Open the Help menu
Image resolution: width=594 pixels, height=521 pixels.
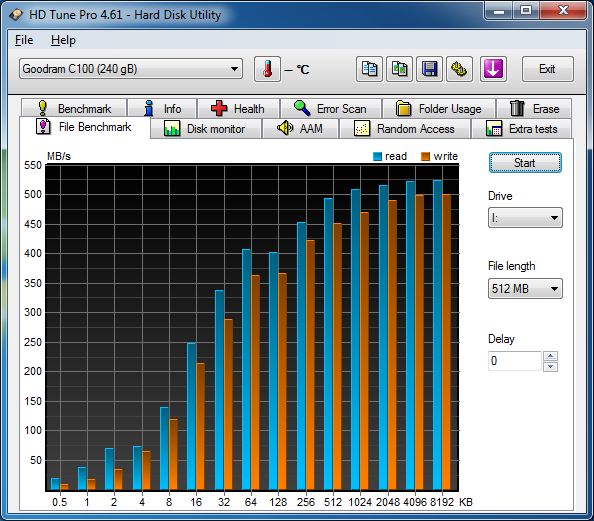pos(63,40)
